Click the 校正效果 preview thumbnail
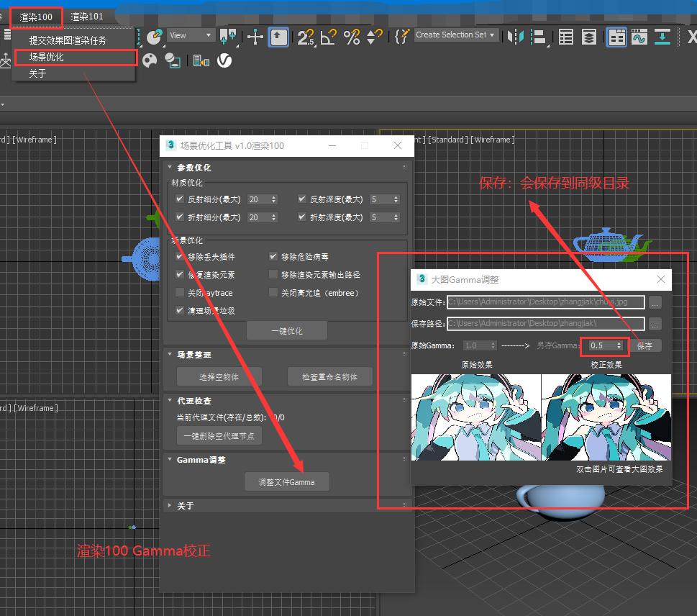Viewport: 697px width, 616px height. coord(606,417)
